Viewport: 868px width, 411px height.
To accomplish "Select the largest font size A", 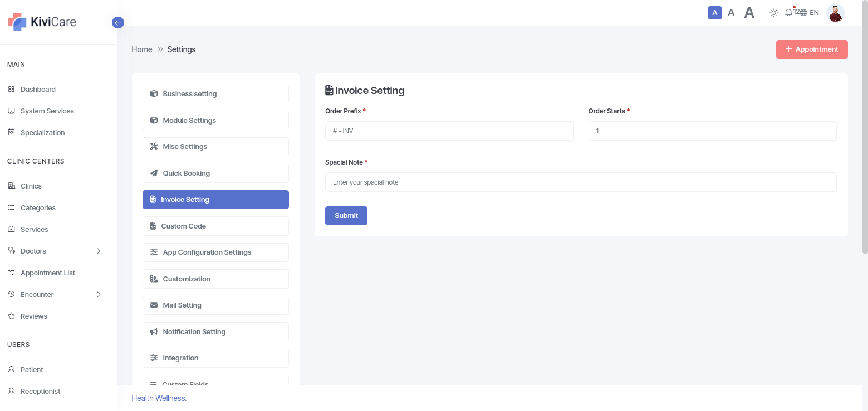I will click(x=749, y=13).
